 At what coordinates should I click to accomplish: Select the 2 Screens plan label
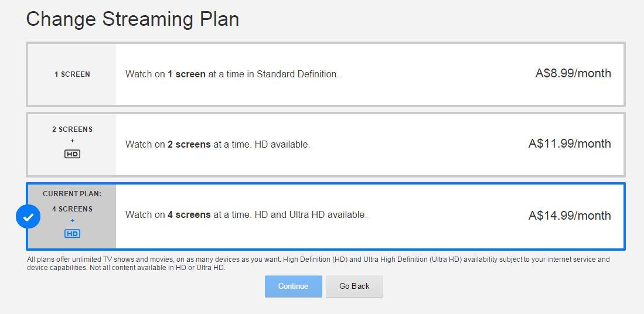click(x=72, y=129)
